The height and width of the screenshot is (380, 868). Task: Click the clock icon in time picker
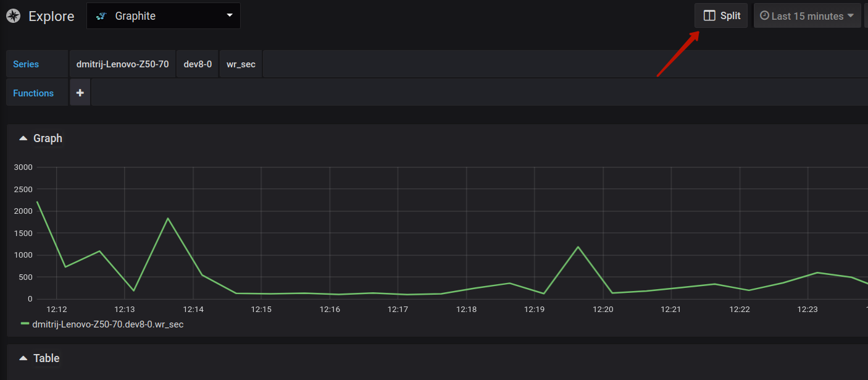764,15
